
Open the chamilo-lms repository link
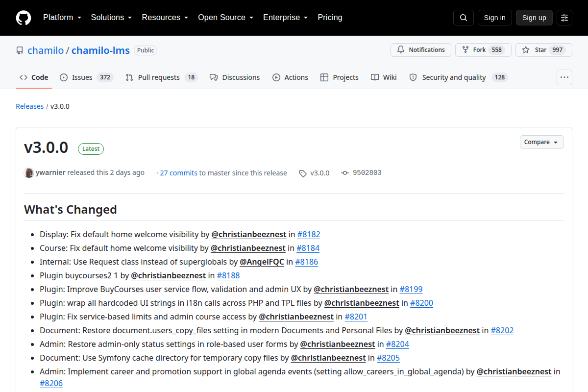100,50
